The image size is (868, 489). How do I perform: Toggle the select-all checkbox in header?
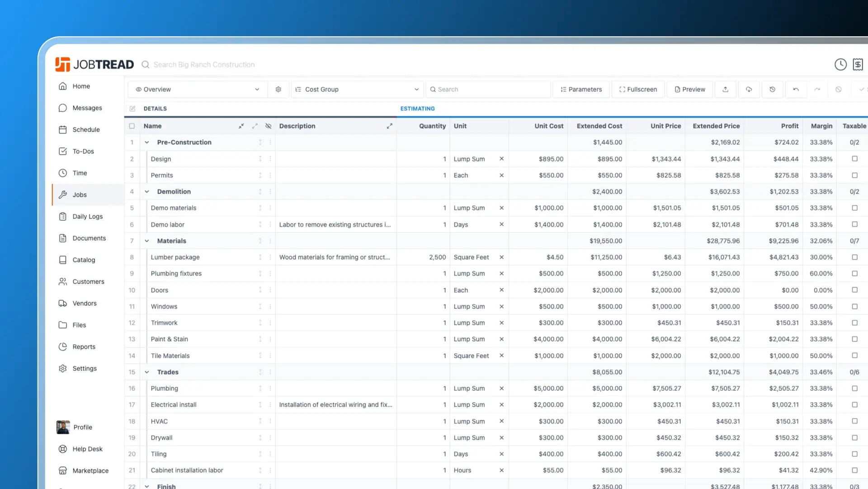click(132, 126)
